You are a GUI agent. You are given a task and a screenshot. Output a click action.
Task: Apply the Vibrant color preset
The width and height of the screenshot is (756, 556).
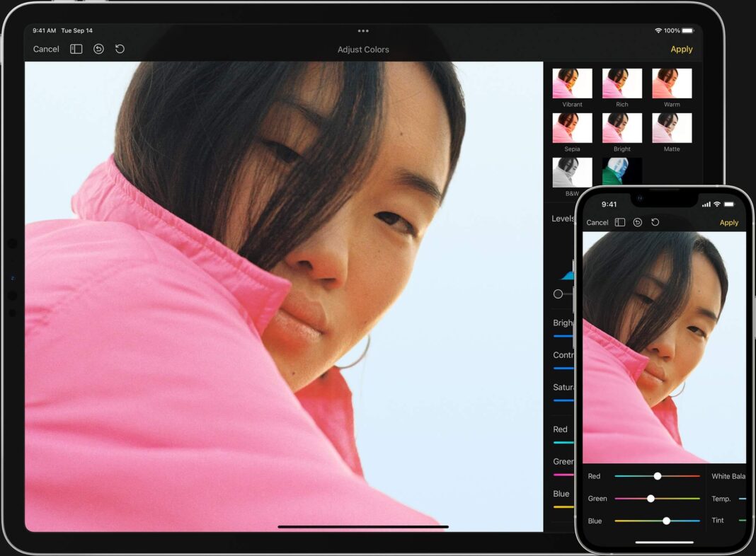pyautogui.click(x=572, y=83)
